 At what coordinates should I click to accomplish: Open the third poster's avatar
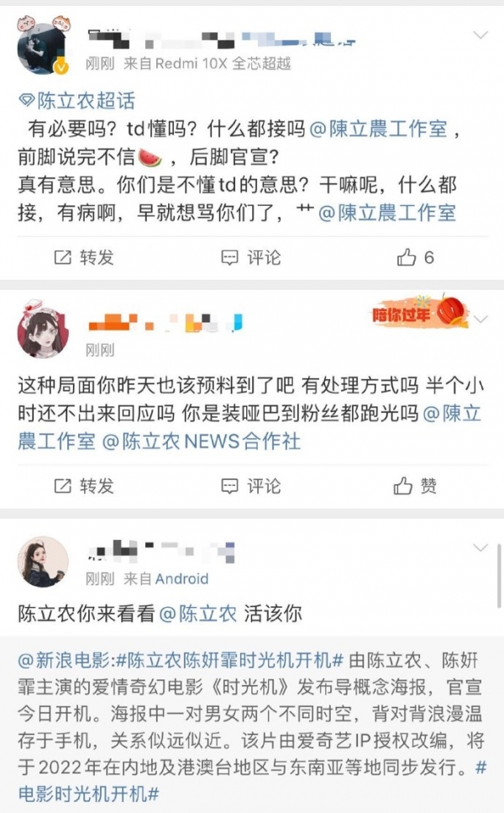[43, 562]
